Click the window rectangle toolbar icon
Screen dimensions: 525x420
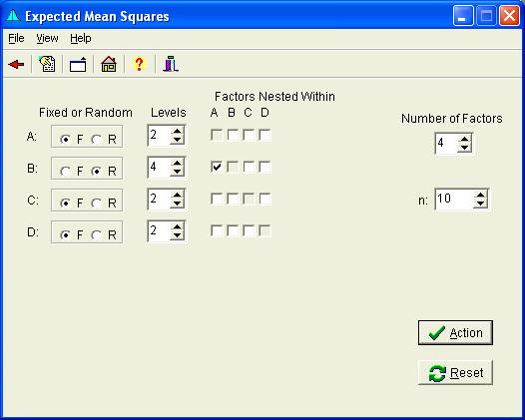tap(78, 64)
